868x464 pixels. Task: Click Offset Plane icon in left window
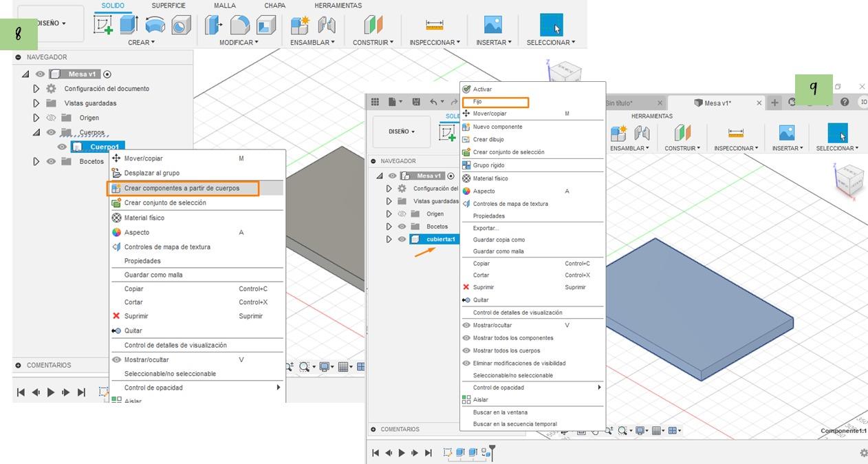[x=373, y=25]
